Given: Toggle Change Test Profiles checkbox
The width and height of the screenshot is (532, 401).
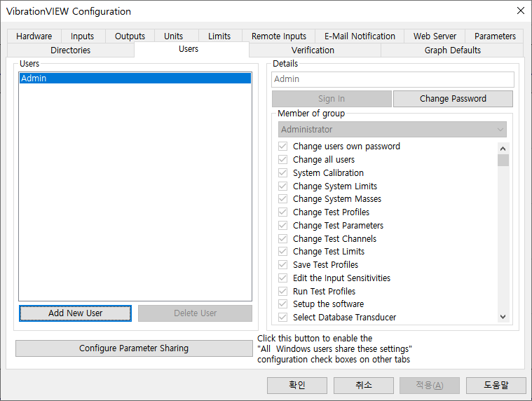Looking at the screenshot, I should [x=282, y=212].
